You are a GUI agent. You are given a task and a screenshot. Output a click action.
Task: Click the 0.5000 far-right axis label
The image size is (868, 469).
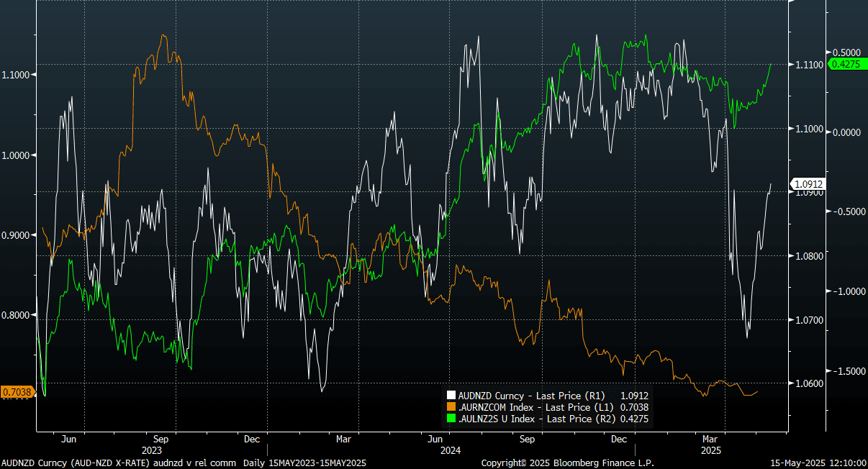tap(846, 53)
